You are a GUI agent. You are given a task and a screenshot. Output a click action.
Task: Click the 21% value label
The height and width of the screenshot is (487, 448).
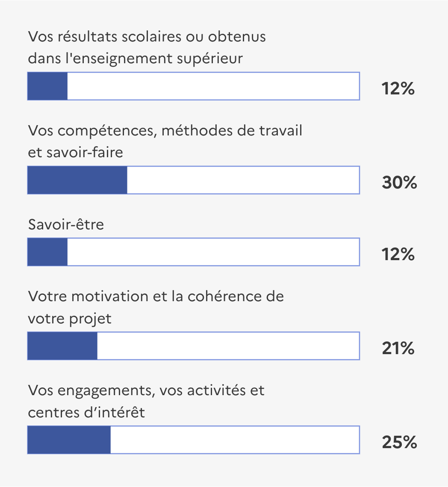coord(398,348)
